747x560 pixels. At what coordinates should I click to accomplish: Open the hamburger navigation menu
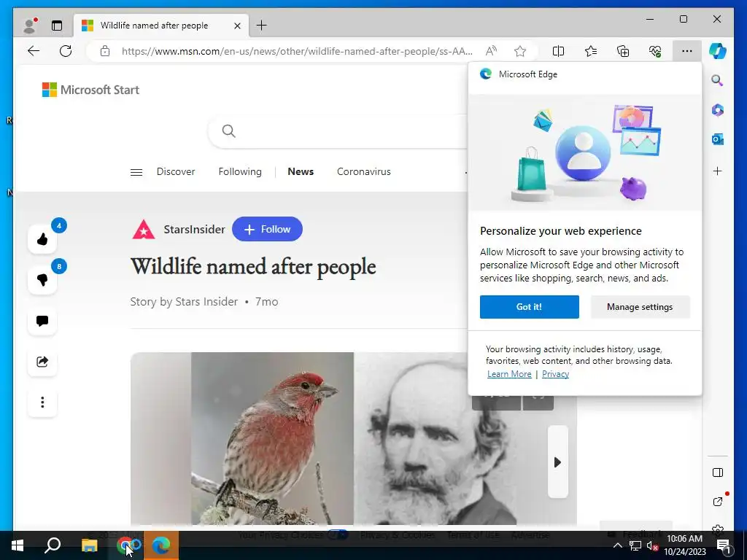pyautogui.click(x=136, y=172)
